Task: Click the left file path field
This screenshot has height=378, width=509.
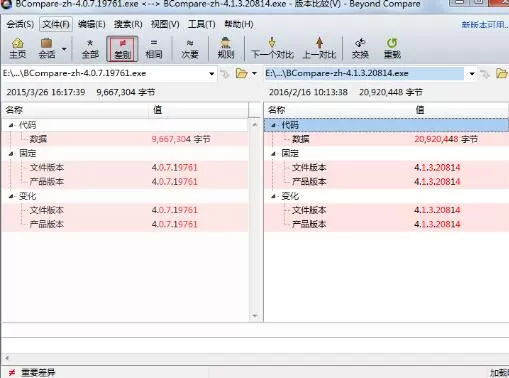Action: [x=103, y=73]
